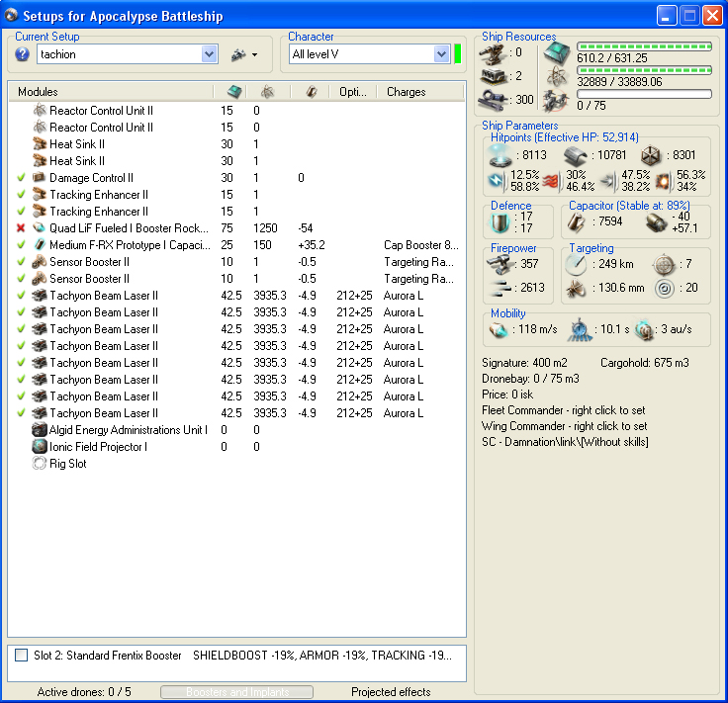Click the CPU resource icon

(x=557, y=52)
